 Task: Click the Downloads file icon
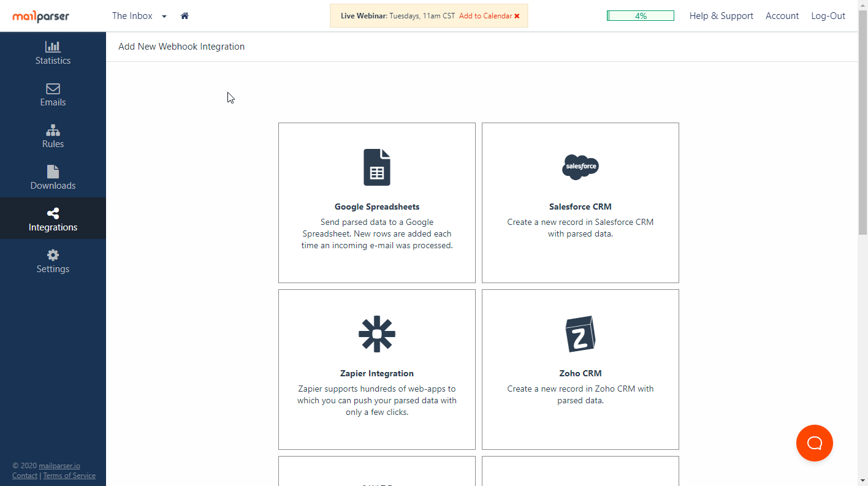pyautogui.click(x=53, y=172)
